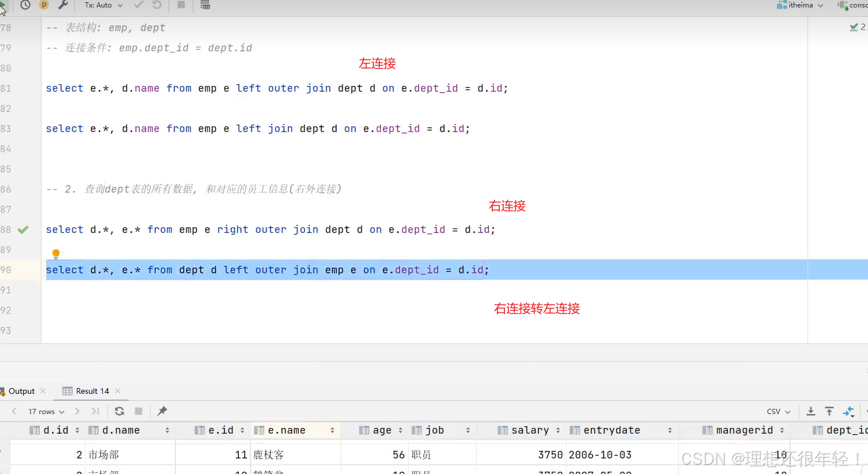Place cursor in line 88 right outer join query
The image size is (868, 474).
coord(271,230)
